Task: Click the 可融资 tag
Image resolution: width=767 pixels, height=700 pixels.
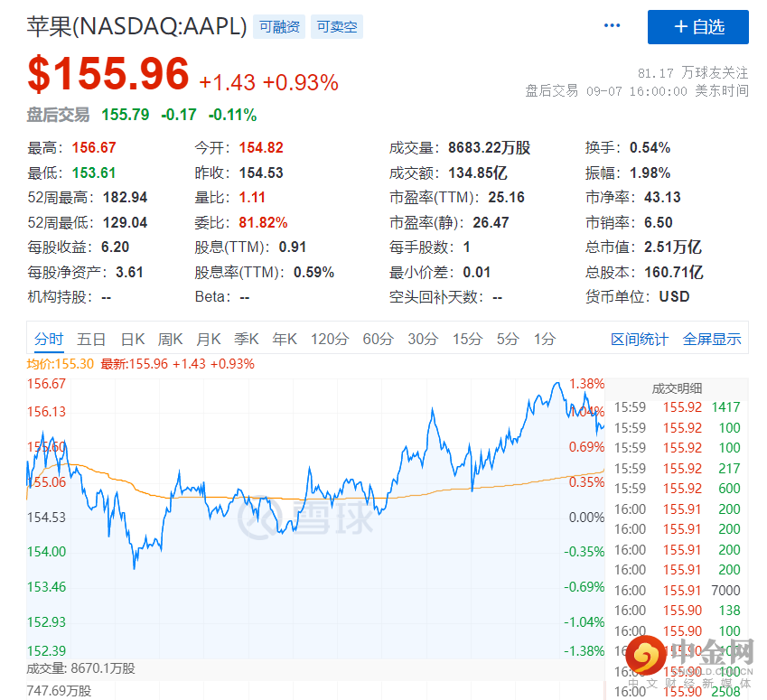Action: [279, 27]
